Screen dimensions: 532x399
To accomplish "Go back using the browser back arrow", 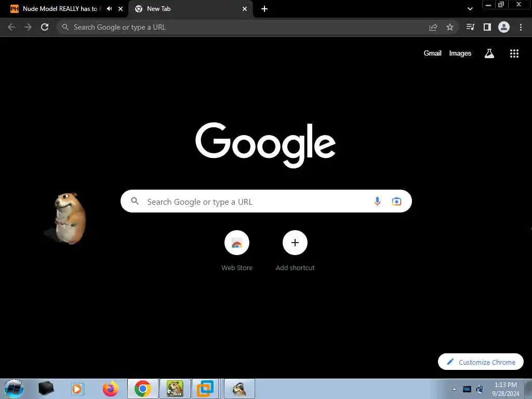I will tap(11, 27).
